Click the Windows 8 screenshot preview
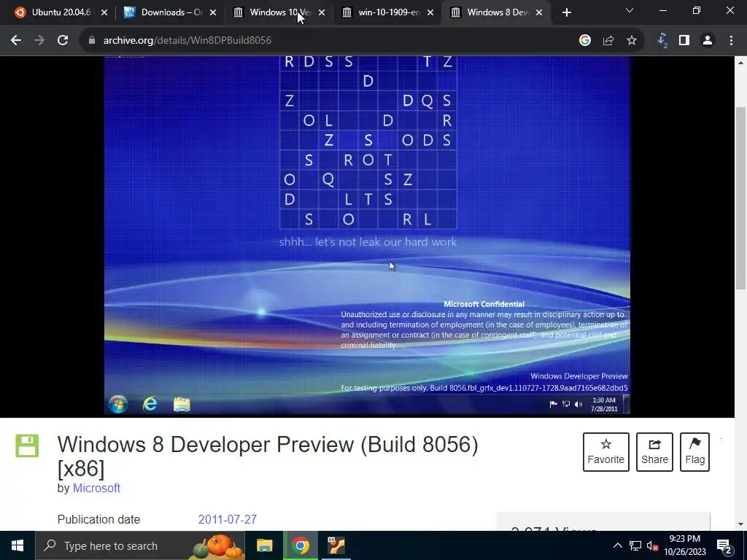The height and width of the screenshot is (560, 747). [x=368, y=236]
